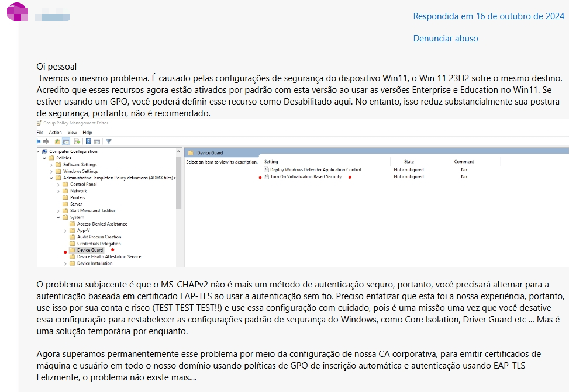569x392 pixels.
Task: Click the Administrative Templates folder icon
Action: [58, 178]
